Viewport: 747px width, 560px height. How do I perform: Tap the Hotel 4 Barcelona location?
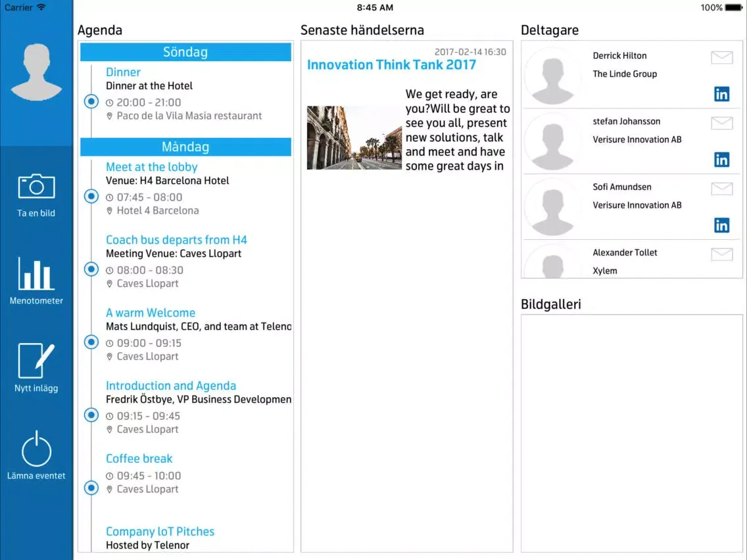tap(158, 210)
